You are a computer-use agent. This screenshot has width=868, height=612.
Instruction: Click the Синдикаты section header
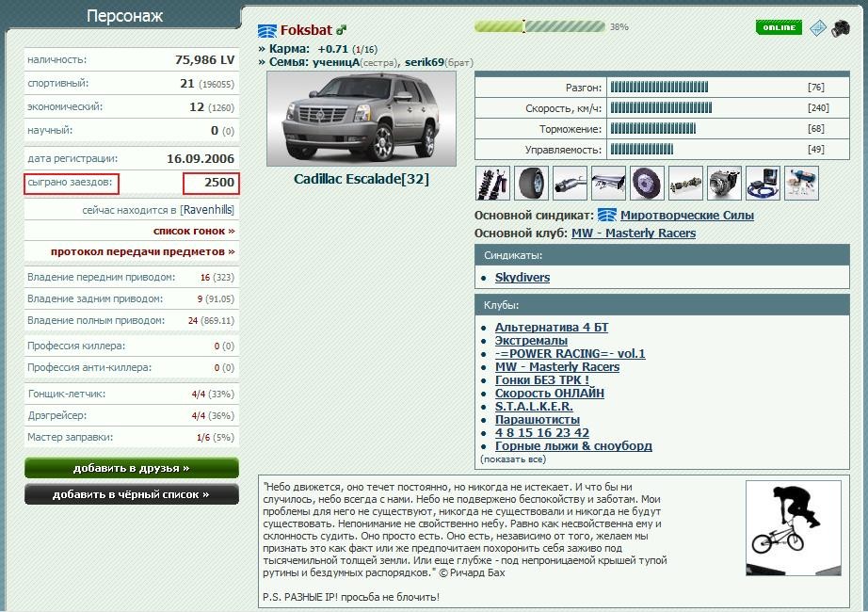tap(662, 255)
